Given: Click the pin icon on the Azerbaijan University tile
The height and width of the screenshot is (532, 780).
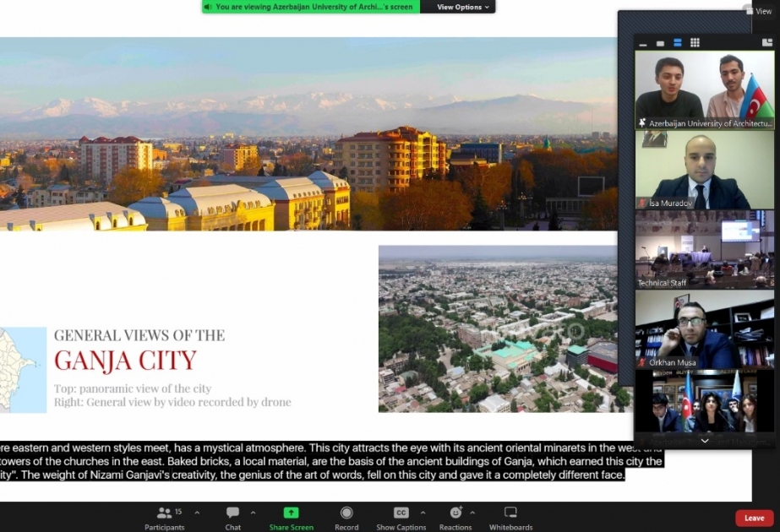Looking at the screenshot, I should [642, 122].
